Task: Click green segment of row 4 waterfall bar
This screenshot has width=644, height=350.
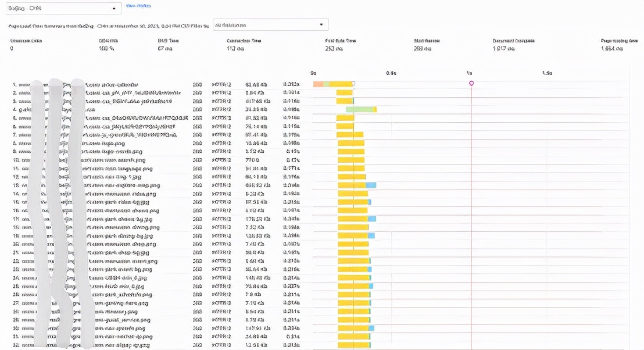Action: pyautogui.click(x=359, y=109)
